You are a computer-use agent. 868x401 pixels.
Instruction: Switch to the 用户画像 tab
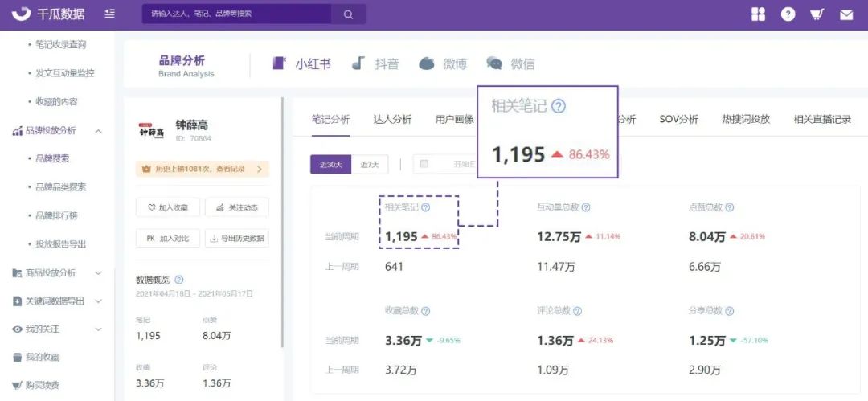pyautogui.click(x=454, y=119)
